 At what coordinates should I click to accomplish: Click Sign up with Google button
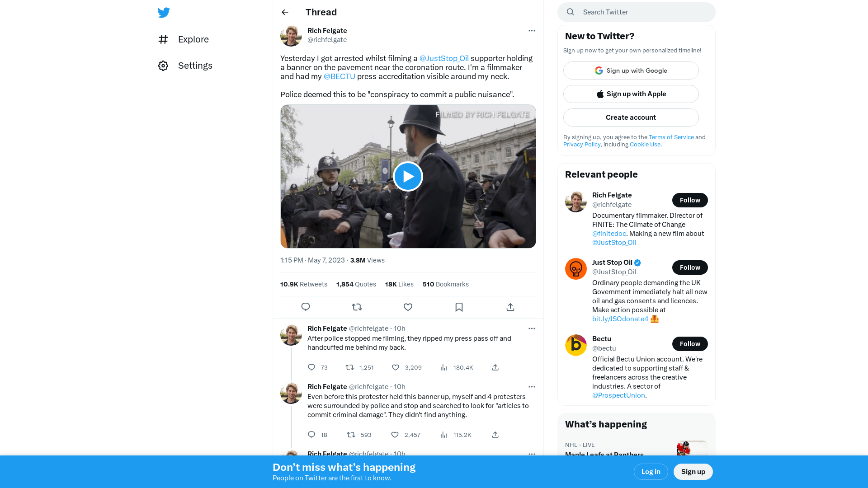[x=631, y=70]
